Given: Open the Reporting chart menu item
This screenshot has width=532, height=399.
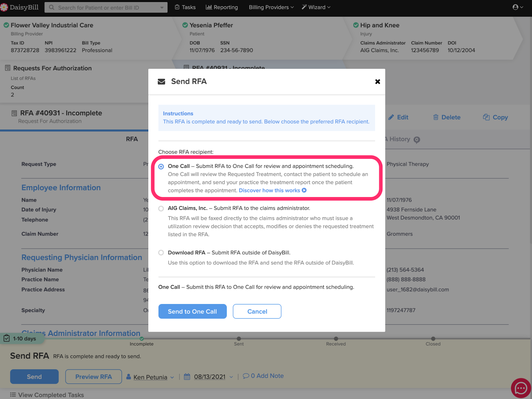Looking at the screenshot, I should click(x=222, y=7).
